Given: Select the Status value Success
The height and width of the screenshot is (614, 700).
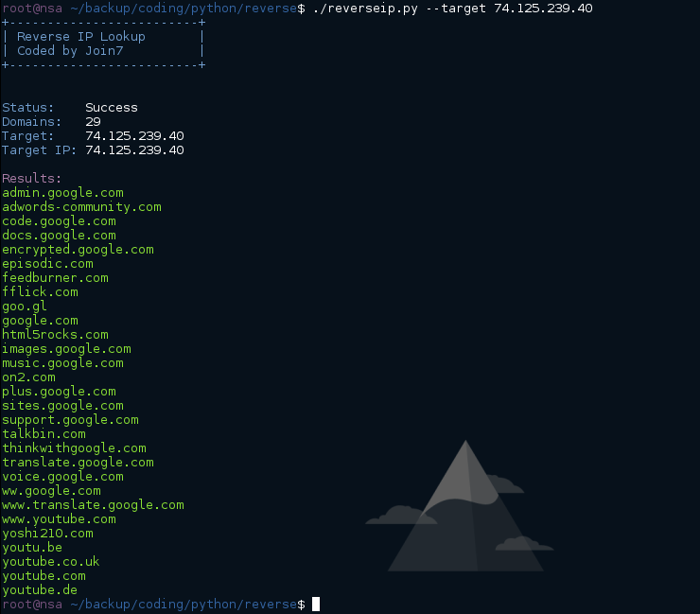Looking at the screenshot, I should point(112,108).
